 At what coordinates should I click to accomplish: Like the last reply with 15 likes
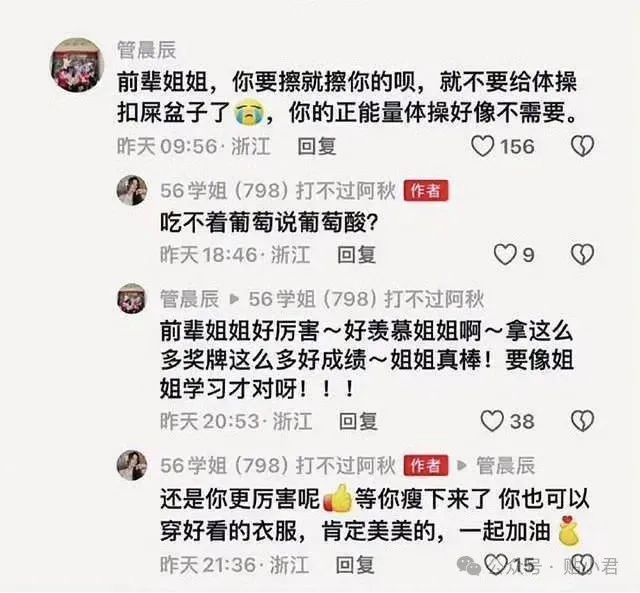tap(496, 564)
